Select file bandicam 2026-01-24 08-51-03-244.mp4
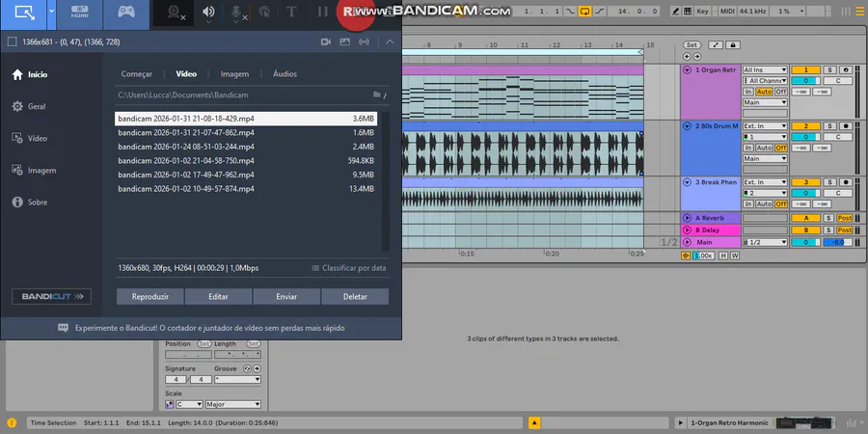This screenshot has height=434, width=868. tap(246, 147)
